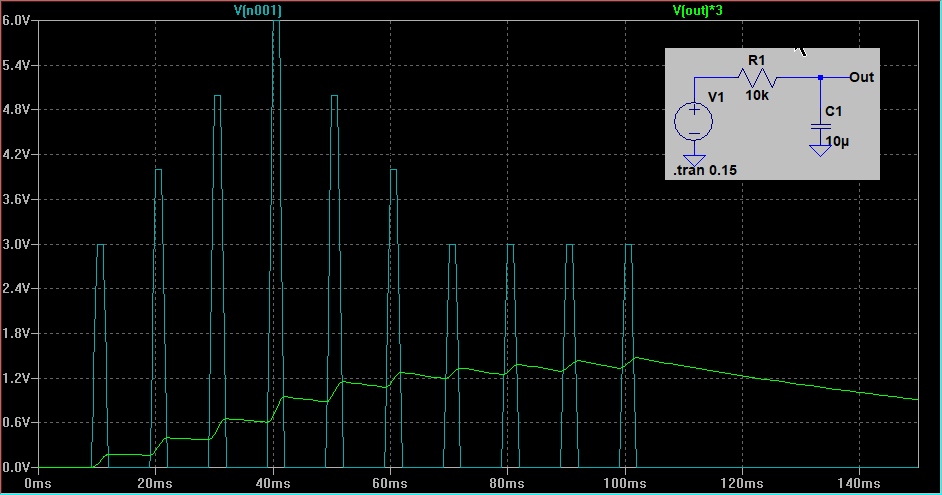Select the R1 resistor symbol
Image resolution: width=942 pixels, height=495 pixels.
click(757, 77)
